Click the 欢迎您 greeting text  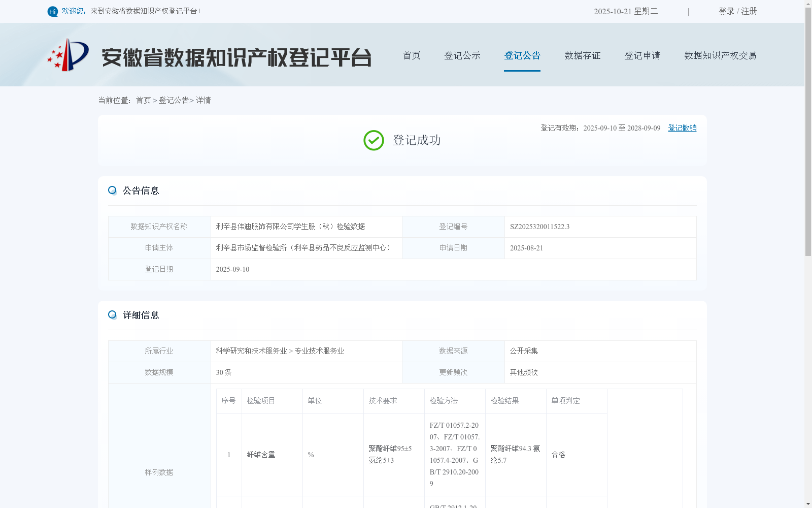pyautogui.click(x=72, y=11)
